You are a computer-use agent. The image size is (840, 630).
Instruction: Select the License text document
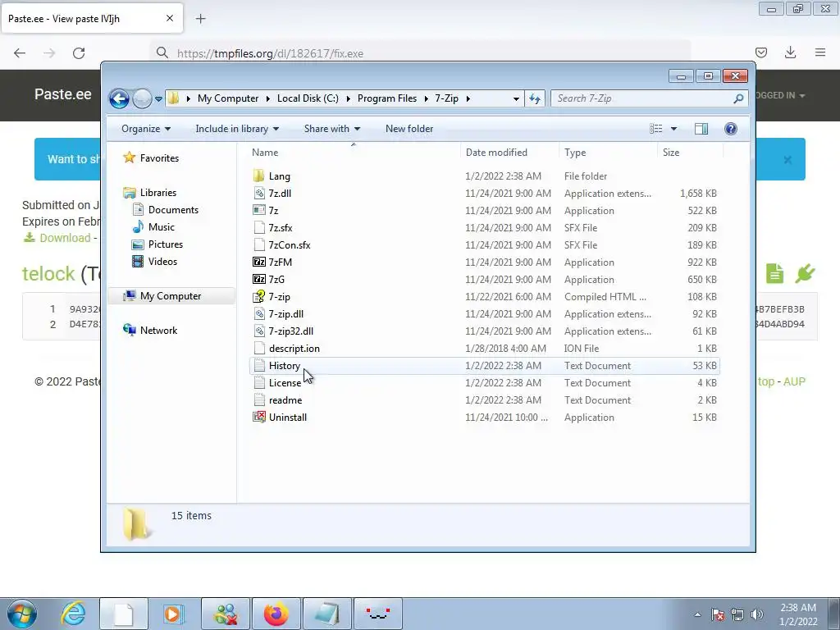[x=484, y=382]
